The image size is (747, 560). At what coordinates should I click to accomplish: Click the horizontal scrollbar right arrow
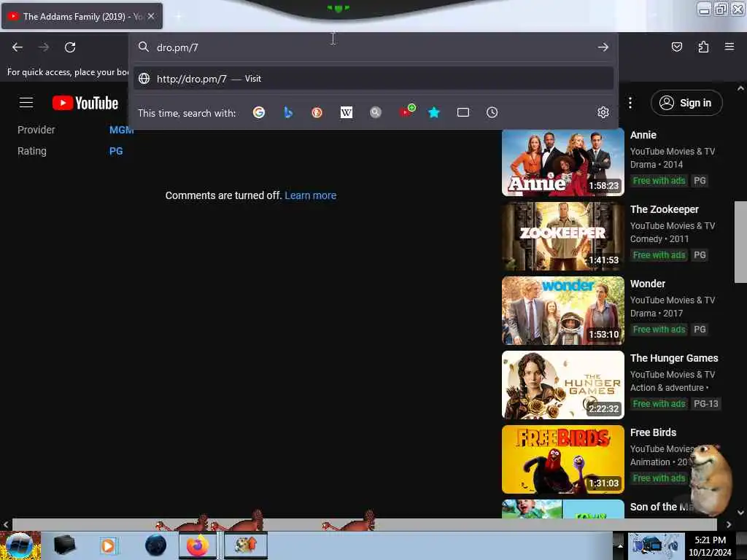[729, 524]
